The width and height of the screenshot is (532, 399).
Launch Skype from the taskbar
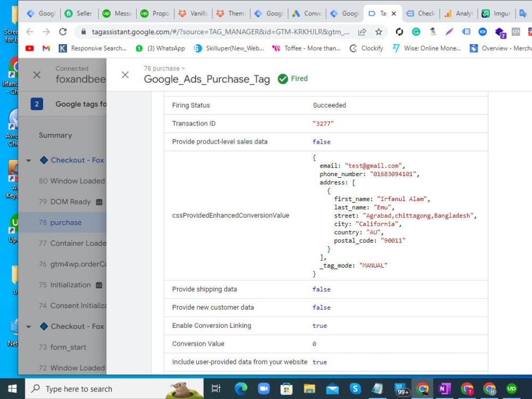355,388
